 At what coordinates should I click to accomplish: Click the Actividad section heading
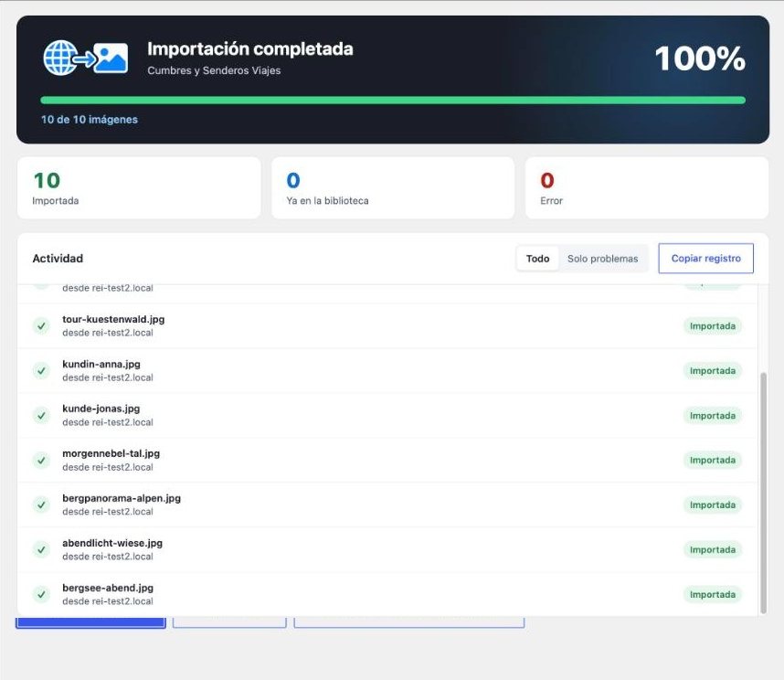[58, 259]
